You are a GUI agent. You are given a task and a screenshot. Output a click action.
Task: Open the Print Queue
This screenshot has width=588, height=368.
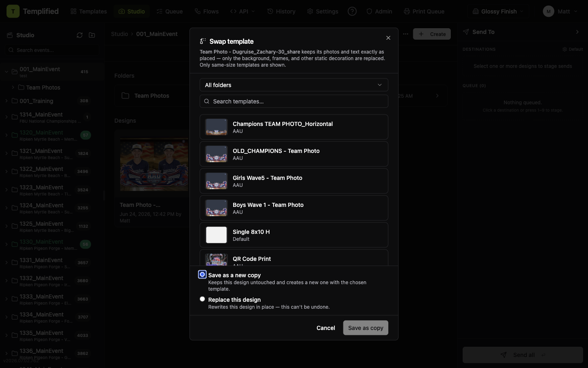(x=424, y=11)
